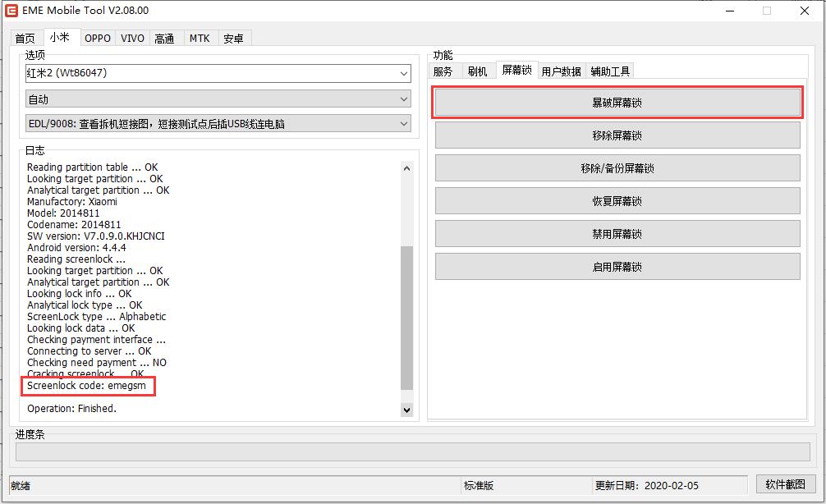
Task: Open the VIVO tab
Action: pyautogui.click(x=132, y=39)
